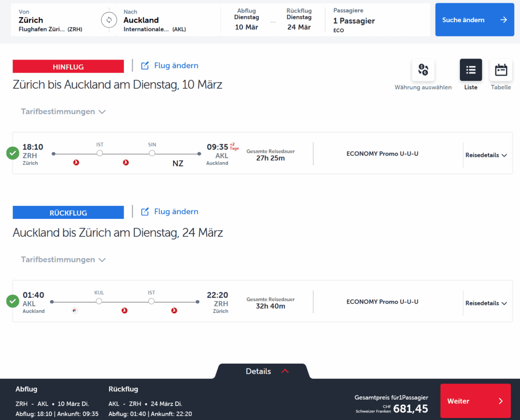Toggle the green checkmark for return flight
The height and width of the screenshot is (420, 520).
tap(13, 301)
